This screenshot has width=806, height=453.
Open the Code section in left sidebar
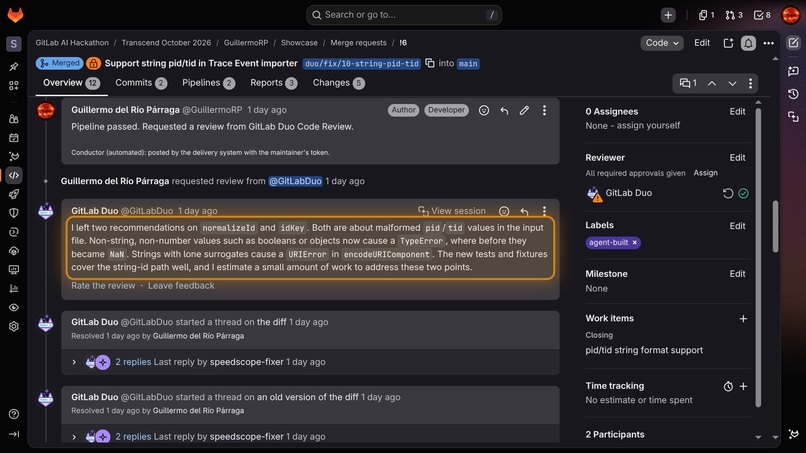pyautogui.click(x=14, y=175)
